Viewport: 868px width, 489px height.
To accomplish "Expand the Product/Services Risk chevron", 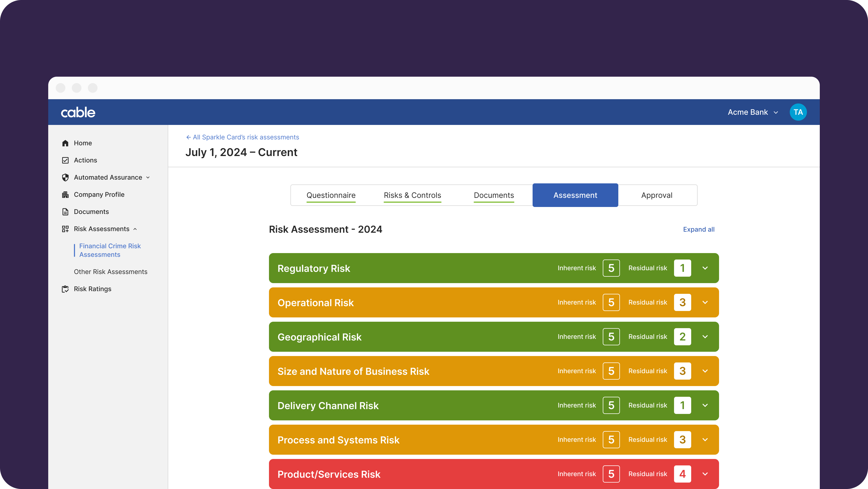I will [705, 474].
